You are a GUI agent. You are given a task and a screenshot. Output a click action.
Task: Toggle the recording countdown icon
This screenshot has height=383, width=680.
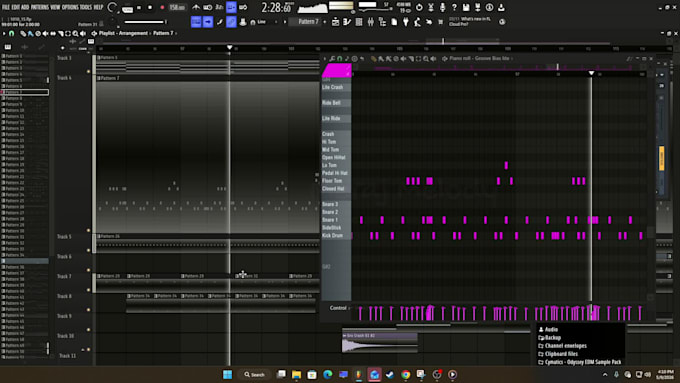(x=219, y=7)
